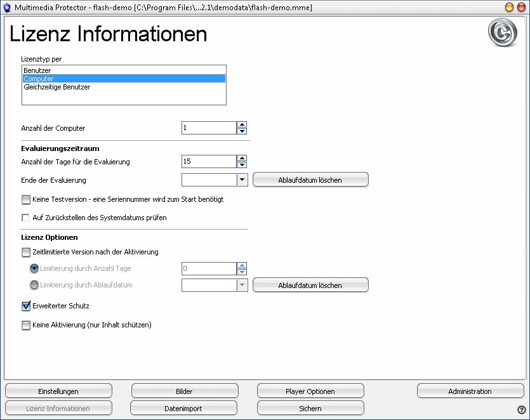
Task: Uncheck the Erweiterter Schutz checkbox
Action: pyautogui.click(x=26, y=306)
